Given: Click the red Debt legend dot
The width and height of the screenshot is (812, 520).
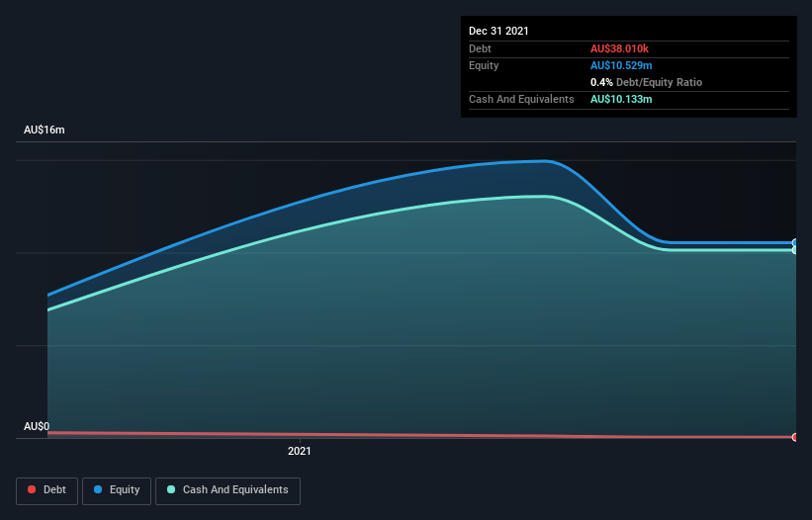Looking at the screenshot, I should tap(32, 489).
